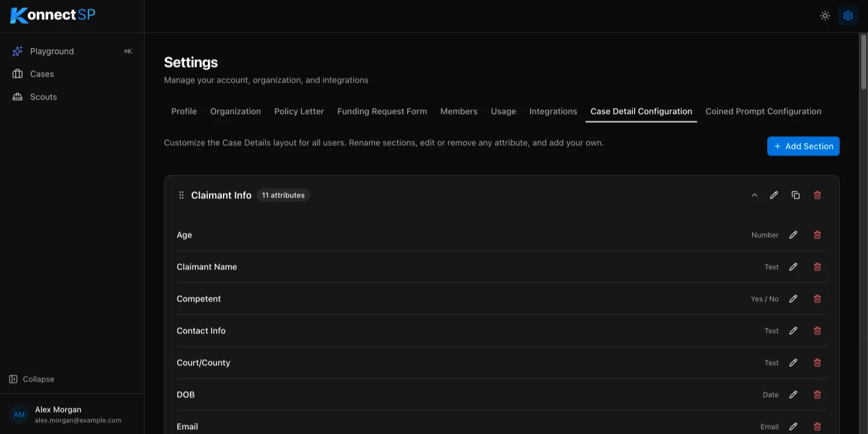Screen dimensions: 868x434
Task: Add a new section
Action: [804, 146]
